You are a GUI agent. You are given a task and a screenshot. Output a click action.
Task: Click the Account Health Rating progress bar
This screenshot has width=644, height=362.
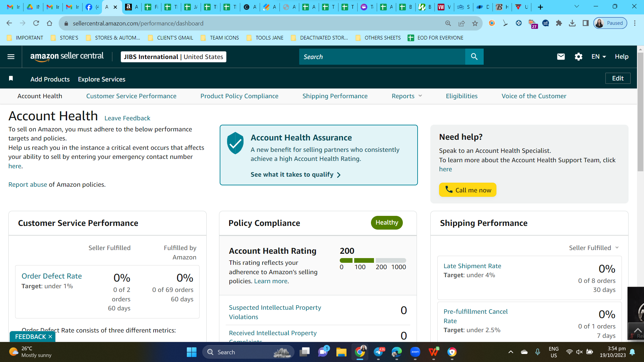coord(373,260)
